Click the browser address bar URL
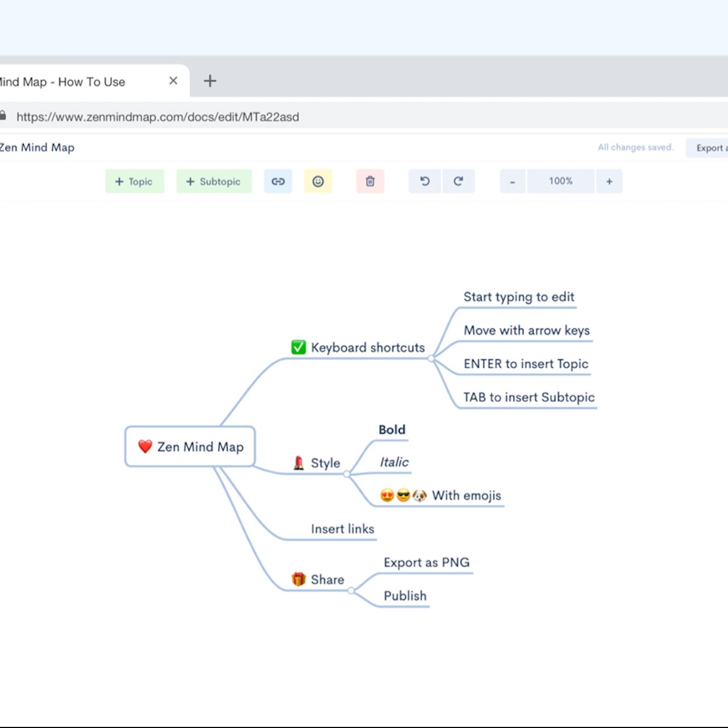 [158, 117]
